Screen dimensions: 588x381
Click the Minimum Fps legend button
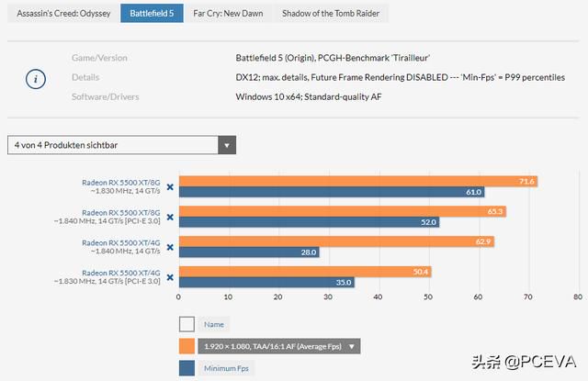[x=226, y=368]
